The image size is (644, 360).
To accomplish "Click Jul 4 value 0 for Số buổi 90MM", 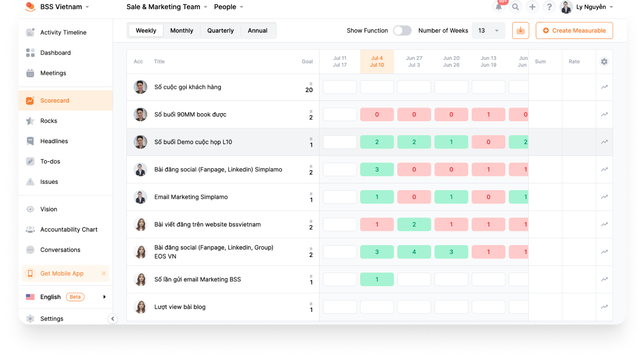I will coord(377,114).
